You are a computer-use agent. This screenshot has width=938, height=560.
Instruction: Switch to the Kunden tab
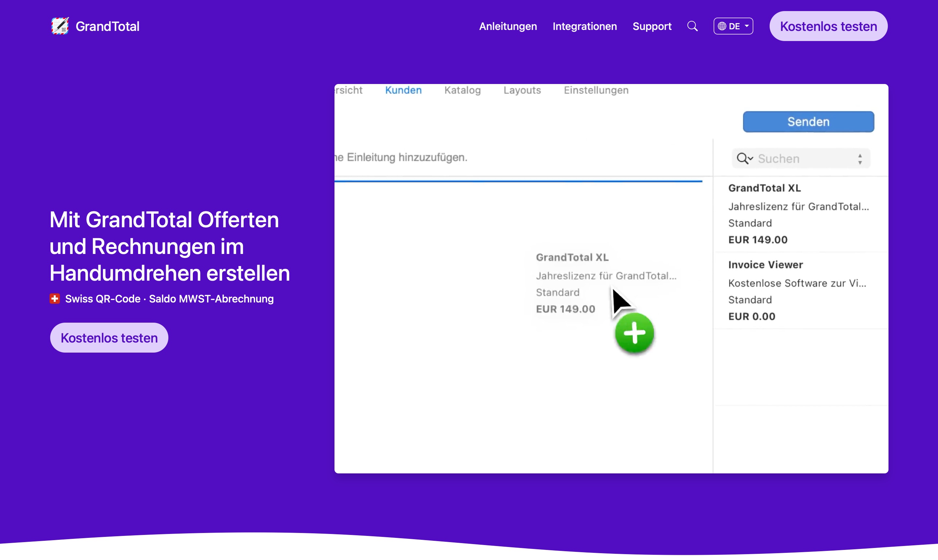[x=403, y=90]
